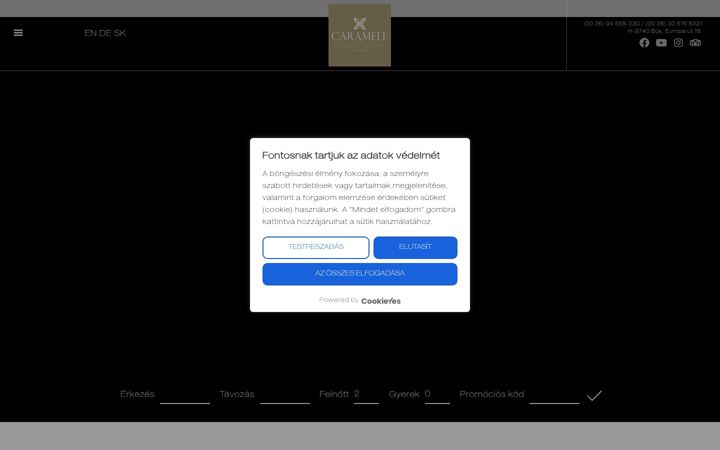Open the TripAdvisor icon
Viewport: 720px width, 450px height.
695,43
